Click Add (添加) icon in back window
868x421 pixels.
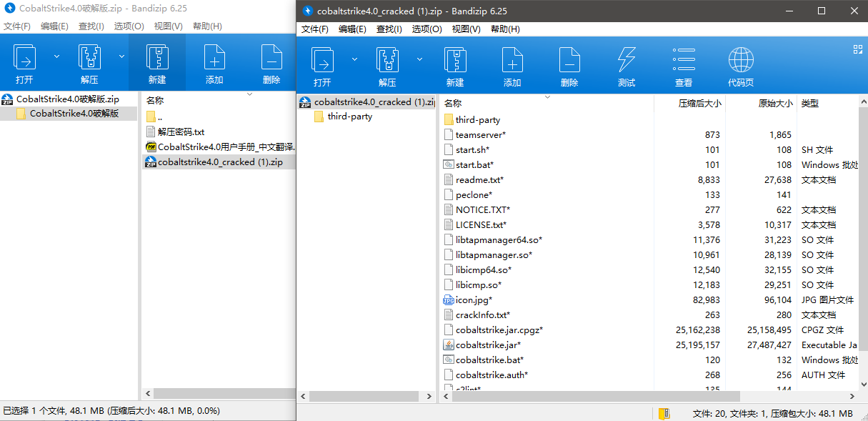[214, 57]
